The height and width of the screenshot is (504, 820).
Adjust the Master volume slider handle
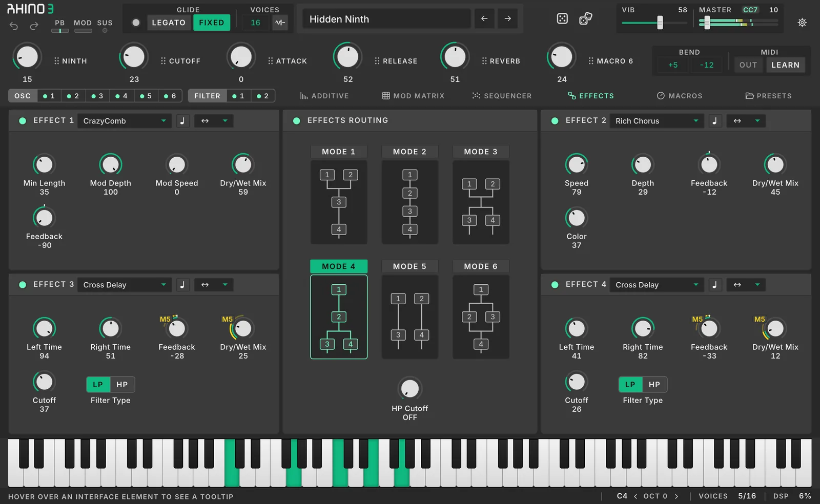[x=707, y=23]
